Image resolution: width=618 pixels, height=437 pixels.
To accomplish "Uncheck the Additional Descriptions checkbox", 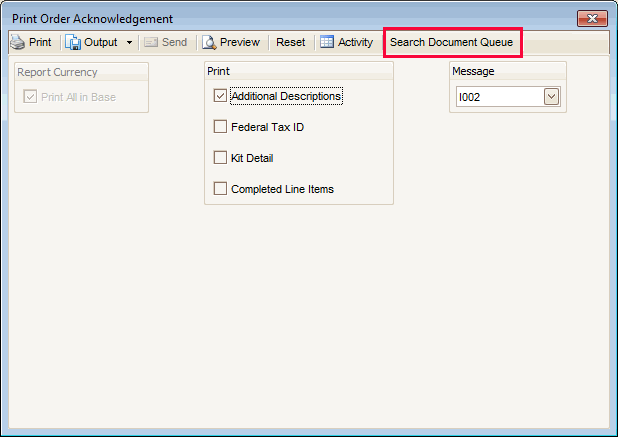I will click(220, 97).
